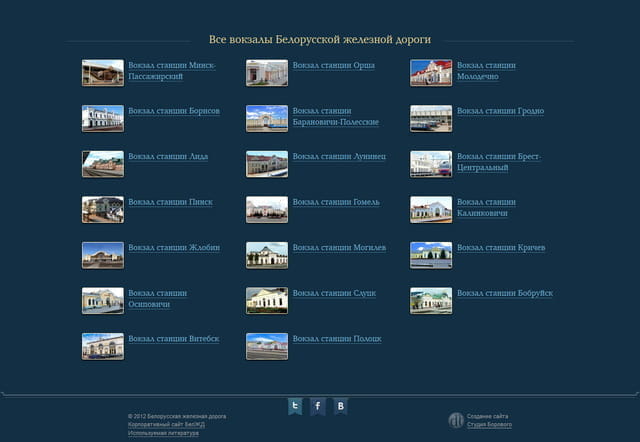Click the Лида station photo thumbnail
Screen dimensions: 640x442
pos(103,164)
